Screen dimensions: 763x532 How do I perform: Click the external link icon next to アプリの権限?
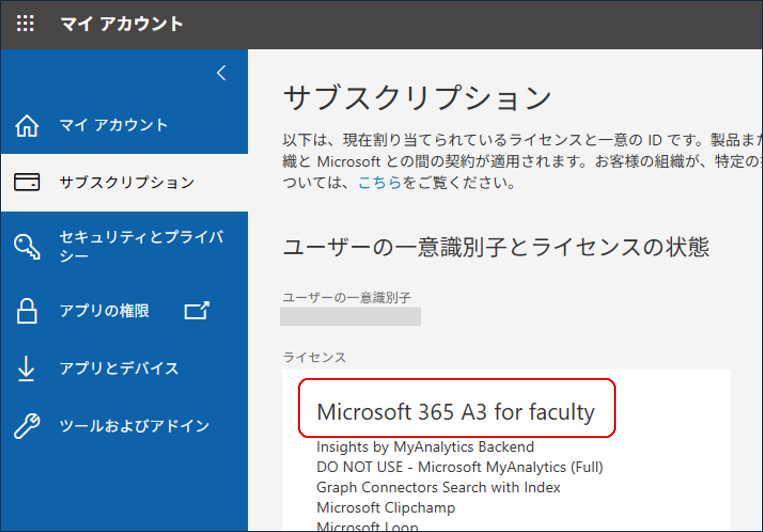tap(197, 310)
